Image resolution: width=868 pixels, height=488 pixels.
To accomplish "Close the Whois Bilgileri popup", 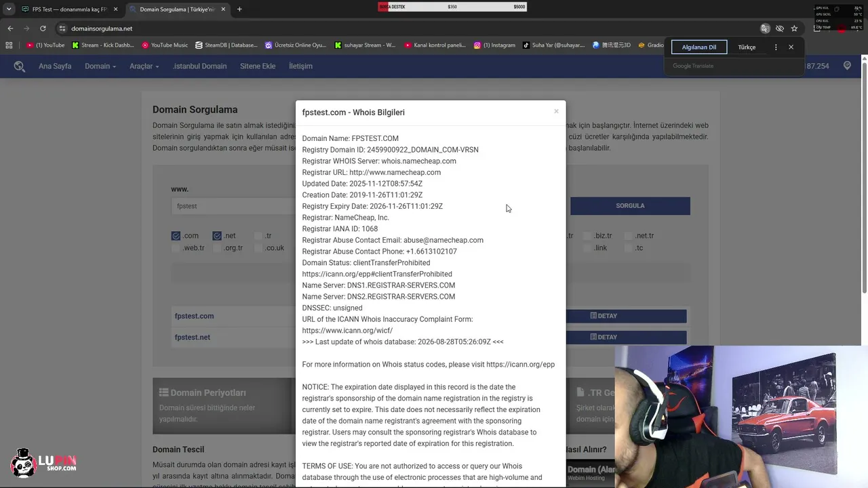I will [x=556, y=111].
